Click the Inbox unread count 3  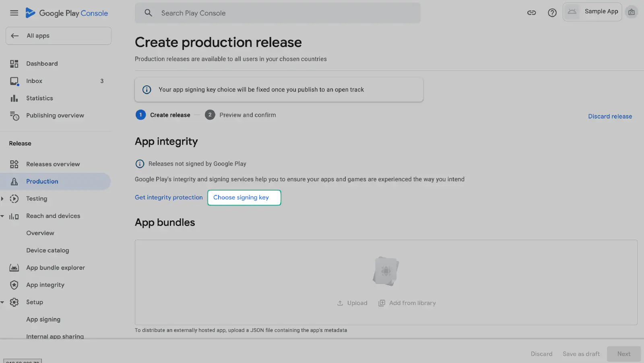pos(102,81)
